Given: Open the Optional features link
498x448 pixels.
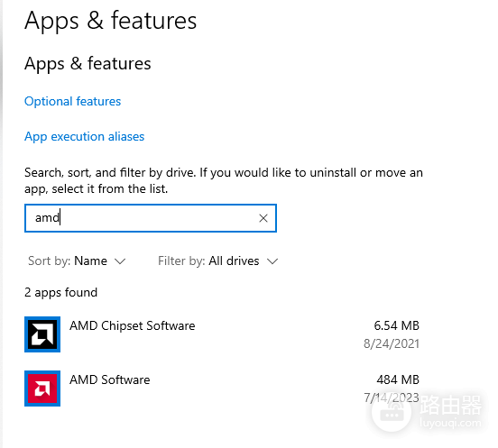Looking at the screenshot, I should coord(73,102).
